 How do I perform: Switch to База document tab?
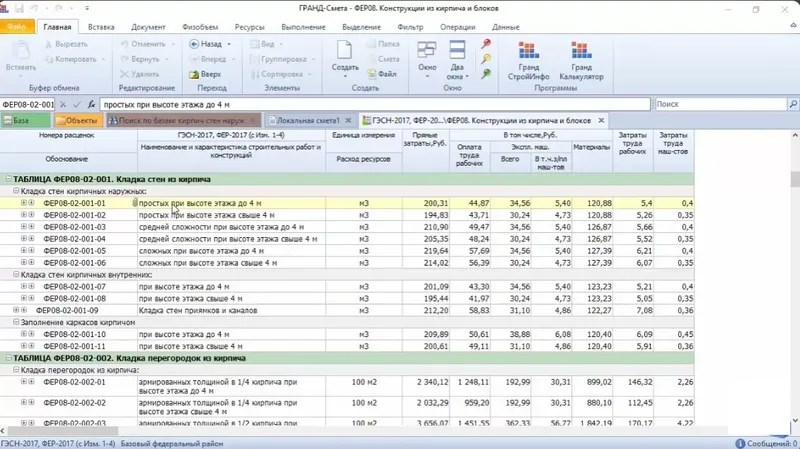point(26,120)
